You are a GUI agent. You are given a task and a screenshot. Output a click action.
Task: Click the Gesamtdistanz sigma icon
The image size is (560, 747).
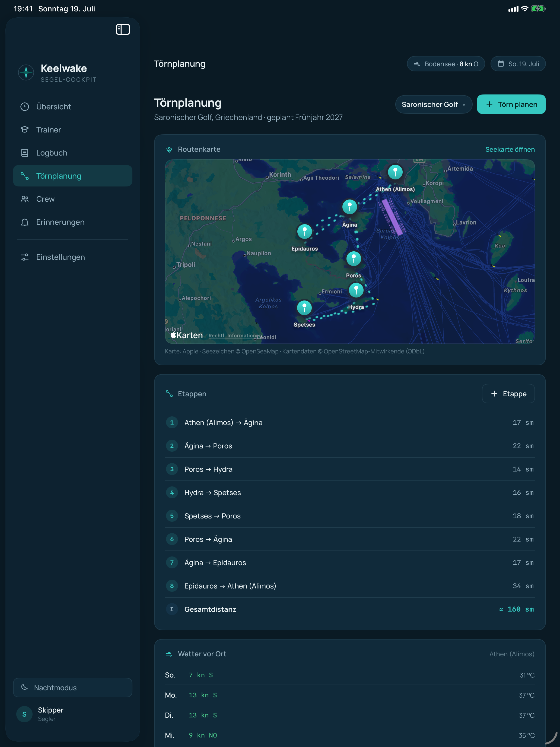point(172,609)
